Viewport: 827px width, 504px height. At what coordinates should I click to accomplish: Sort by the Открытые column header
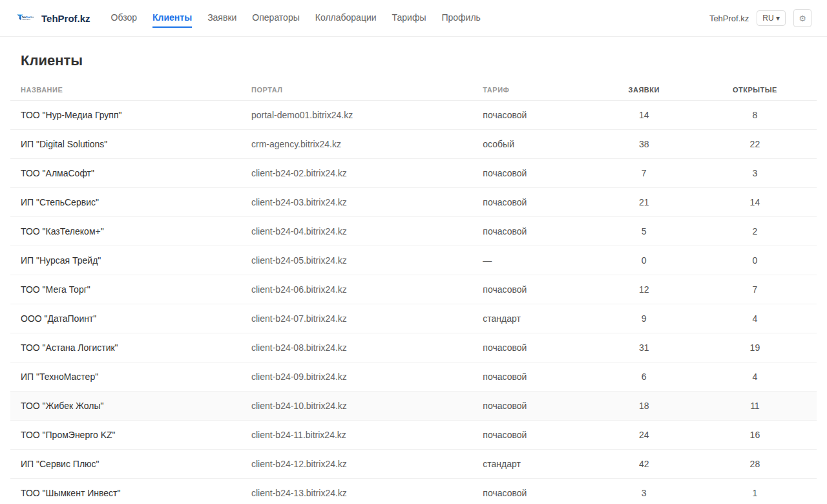pyautogui.click(x=754, y=90)
